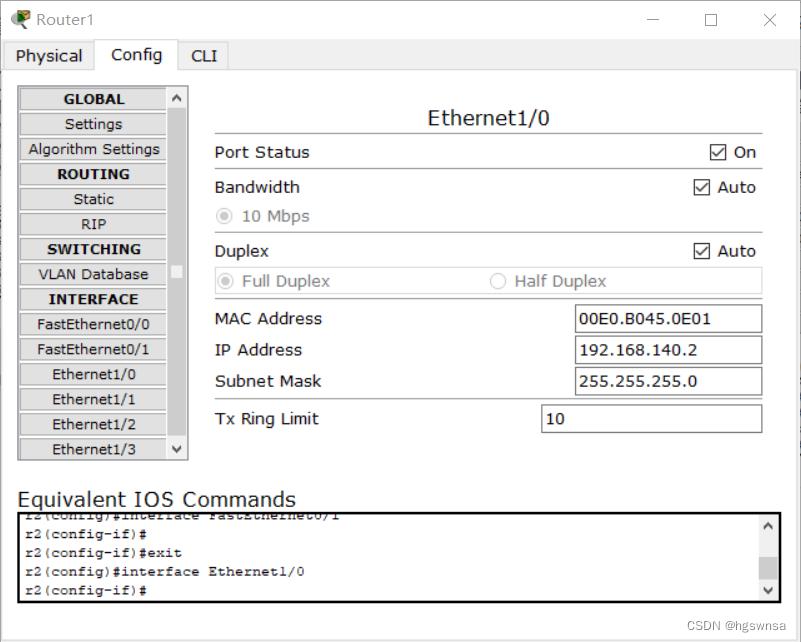The width and height of the screenshot is (801, 642).
Task: Open the CLI tab
Action: pos(204,56)
